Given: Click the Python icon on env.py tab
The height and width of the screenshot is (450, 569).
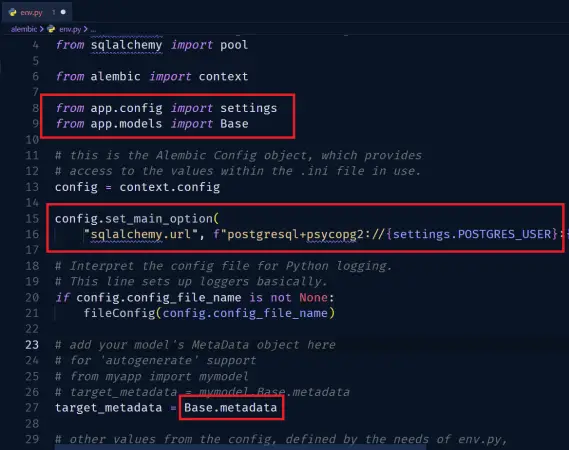Looking at the screenshot, I should click(13, 12).
